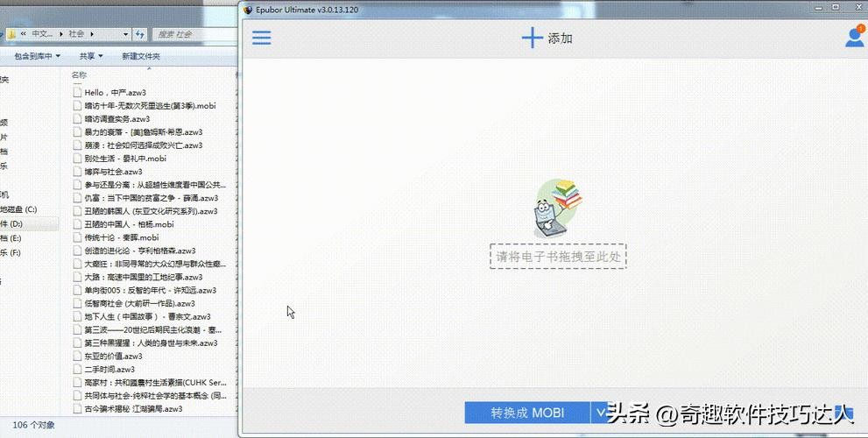Open the user account icon

[853, 38]
